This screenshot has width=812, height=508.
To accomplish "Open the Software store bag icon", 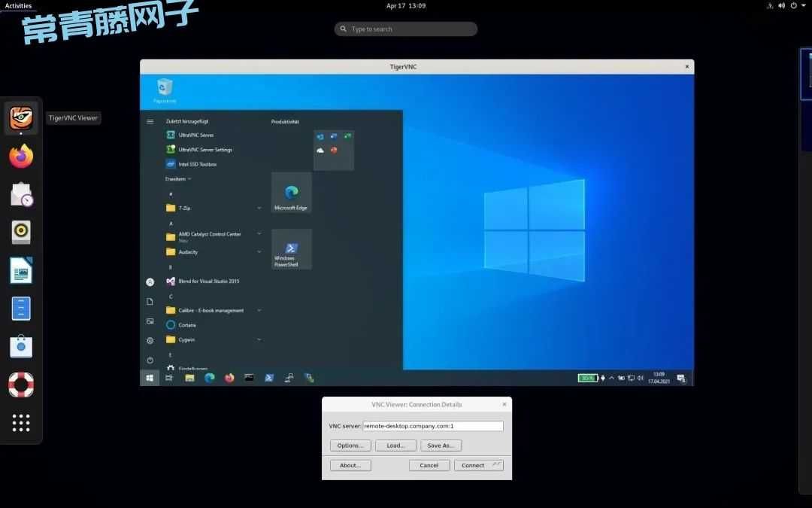I will (x=21, y=346).
